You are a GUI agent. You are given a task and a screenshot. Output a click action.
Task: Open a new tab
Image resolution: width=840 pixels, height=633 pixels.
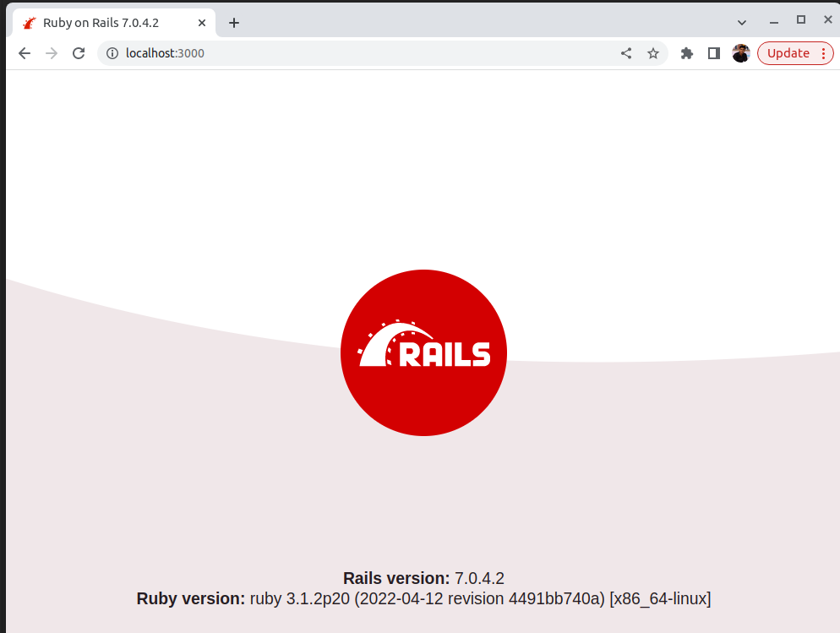[234, 23]
